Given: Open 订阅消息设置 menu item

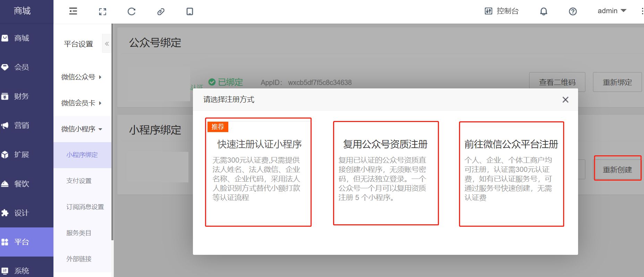Looking at the screenshot, I should [85, 207].
